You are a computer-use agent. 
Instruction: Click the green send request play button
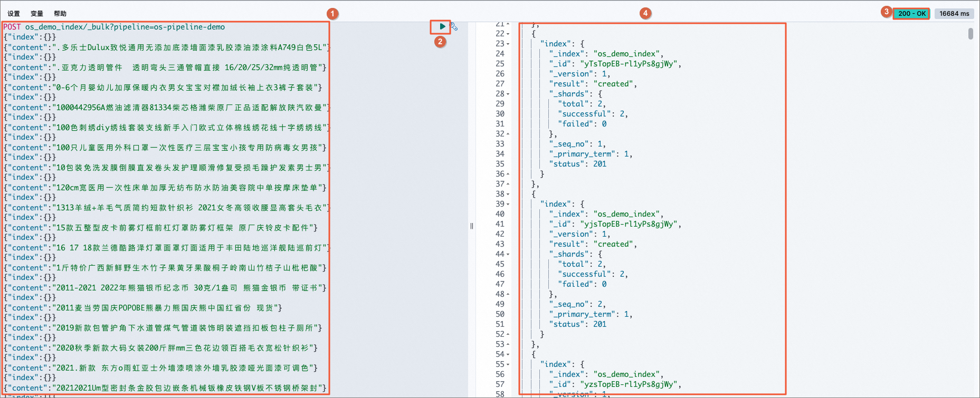coord(442,26)
